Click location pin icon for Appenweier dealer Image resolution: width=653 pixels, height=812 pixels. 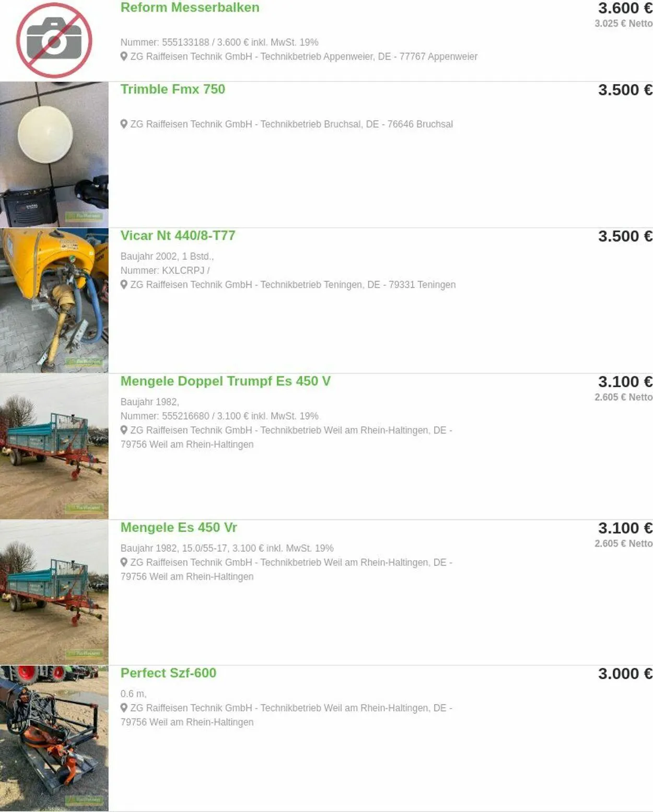[x=124, y=56]
